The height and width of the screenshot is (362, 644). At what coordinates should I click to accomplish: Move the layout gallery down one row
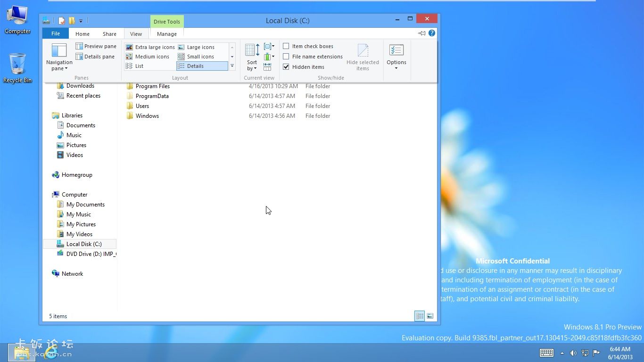pos(232,57)
